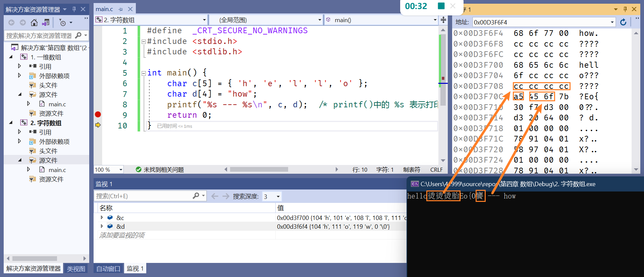Expand the &c watch entry
Image resolution: width=644 pixels, height=277 pixels.
(x=102, y=217)
